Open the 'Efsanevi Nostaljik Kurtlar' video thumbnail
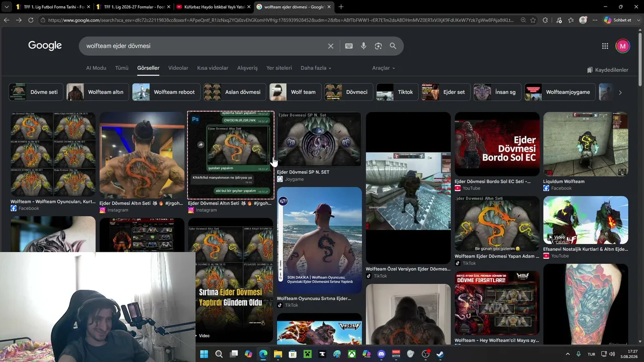 586,220
